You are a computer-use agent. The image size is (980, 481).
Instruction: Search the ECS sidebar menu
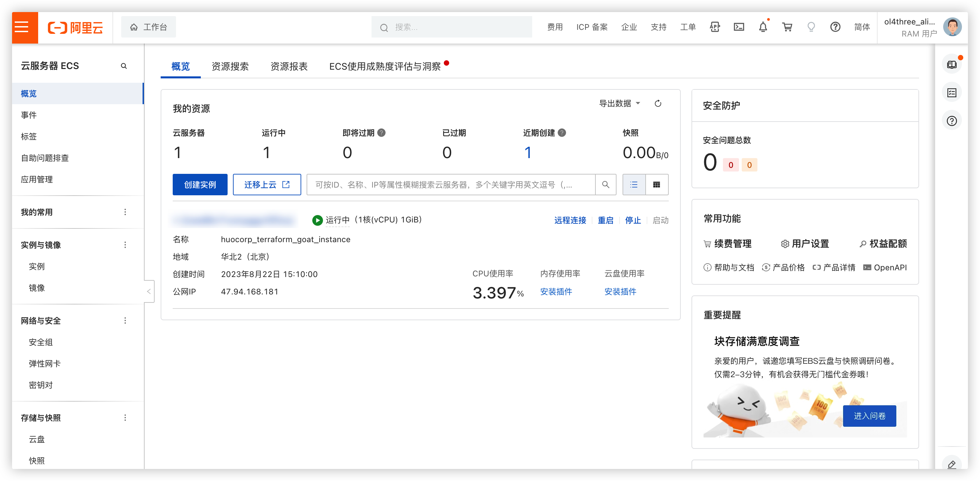pos(124,66)
